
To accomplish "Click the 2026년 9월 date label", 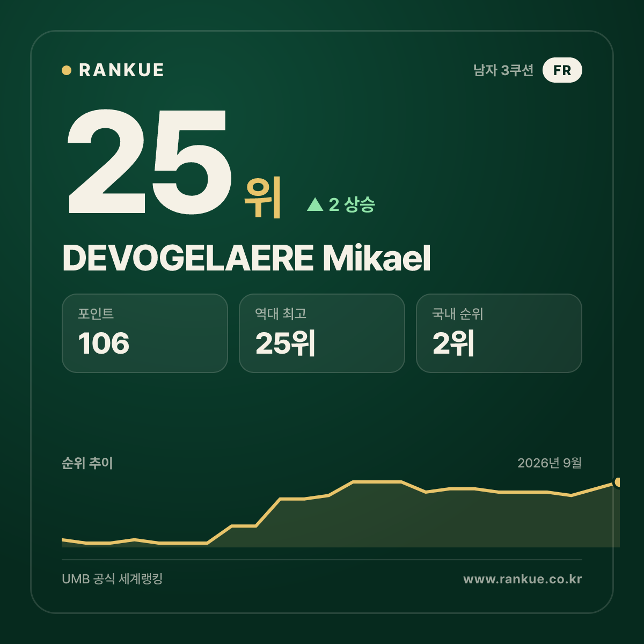I will point(550,463).
